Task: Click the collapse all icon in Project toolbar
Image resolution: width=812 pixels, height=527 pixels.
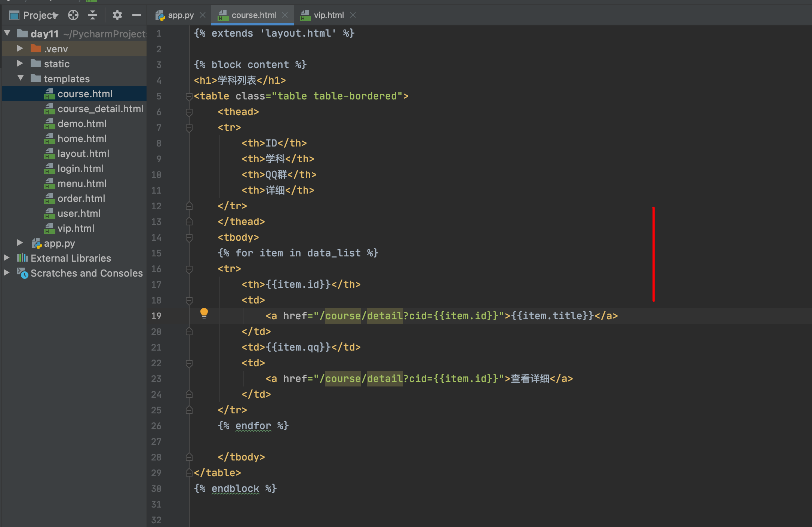Action: (x=93, y=15)
